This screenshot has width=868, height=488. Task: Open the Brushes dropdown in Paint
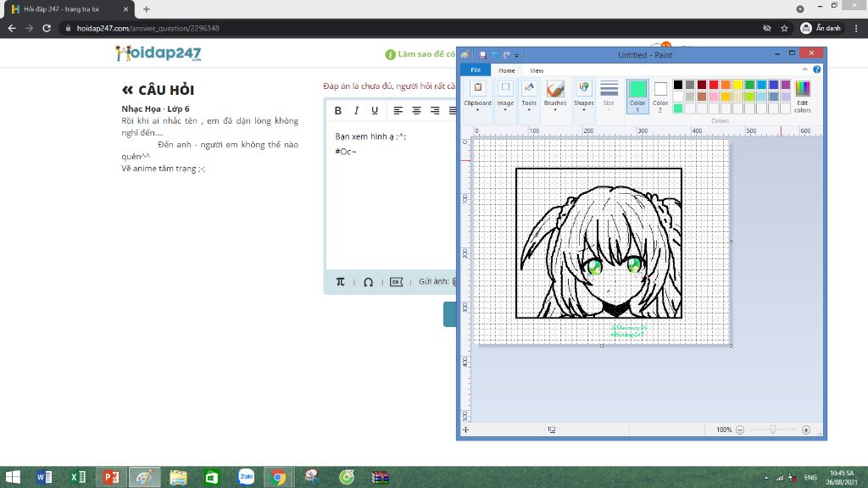click(x=554, y=97)
